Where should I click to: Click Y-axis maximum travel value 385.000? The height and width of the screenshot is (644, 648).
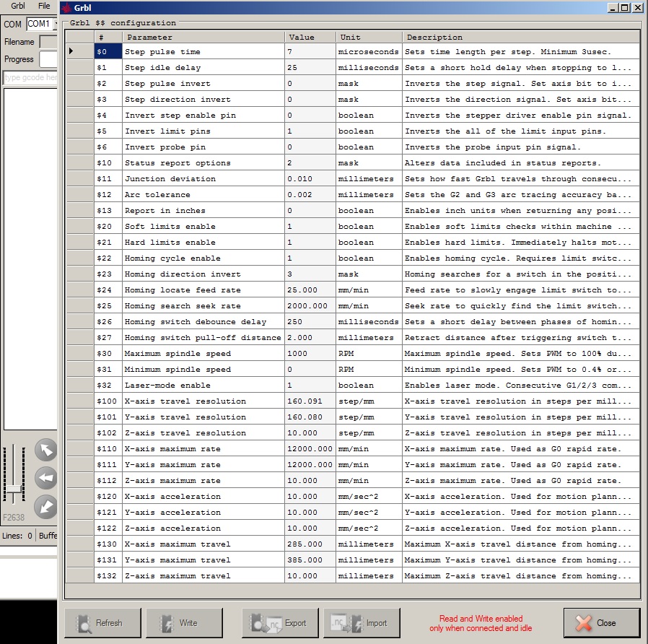[x=310, y=560]
